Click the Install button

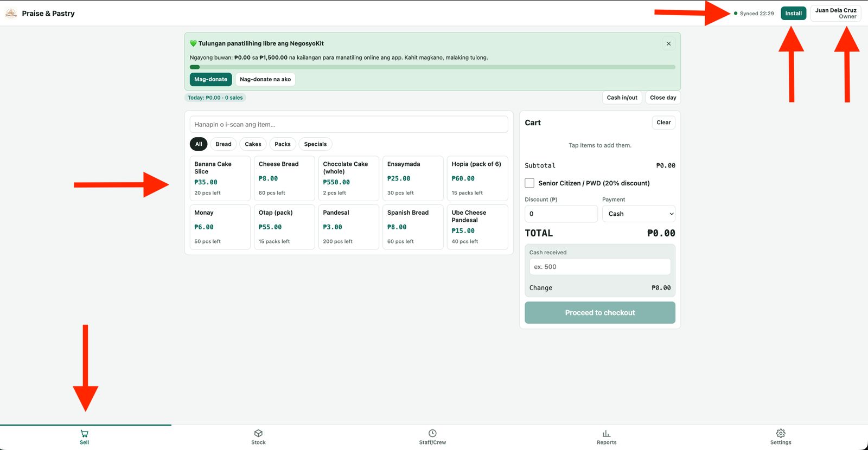pos(793,14)
